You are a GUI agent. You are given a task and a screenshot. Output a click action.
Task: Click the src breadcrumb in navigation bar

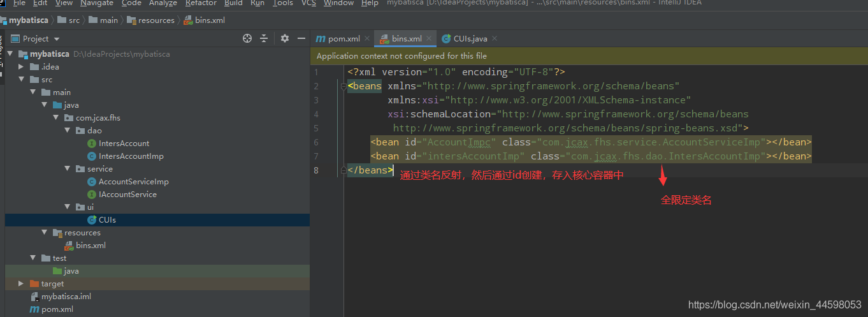tap(69, 20)
